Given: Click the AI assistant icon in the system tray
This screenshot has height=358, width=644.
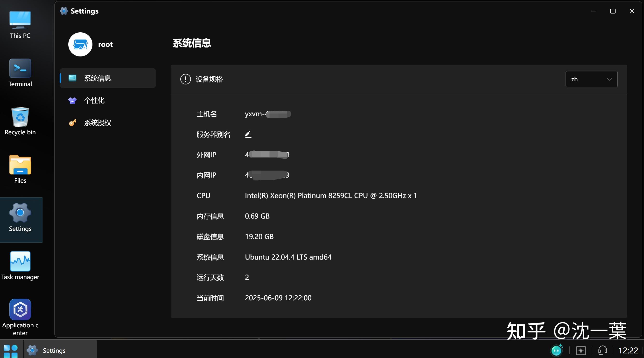Looking at the screenshot, I should click(x=557, y=350).
